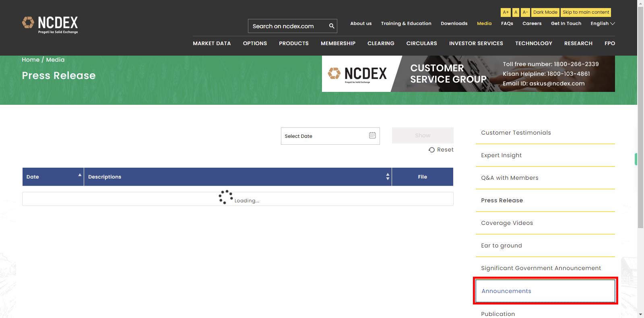Toggle Dark Mode
This screenshot has height=318, width=644.
[x=545, y=12]
